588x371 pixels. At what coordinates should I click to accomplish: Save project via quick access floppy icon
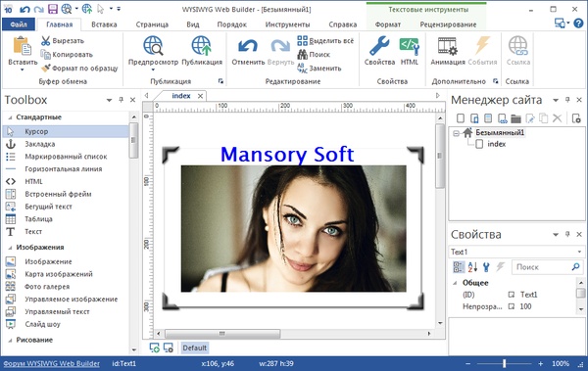click(53, 9)
